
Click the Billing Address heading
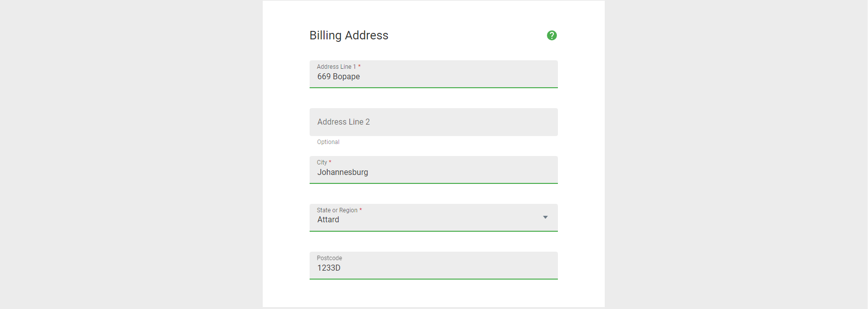[x=348, y=35]
